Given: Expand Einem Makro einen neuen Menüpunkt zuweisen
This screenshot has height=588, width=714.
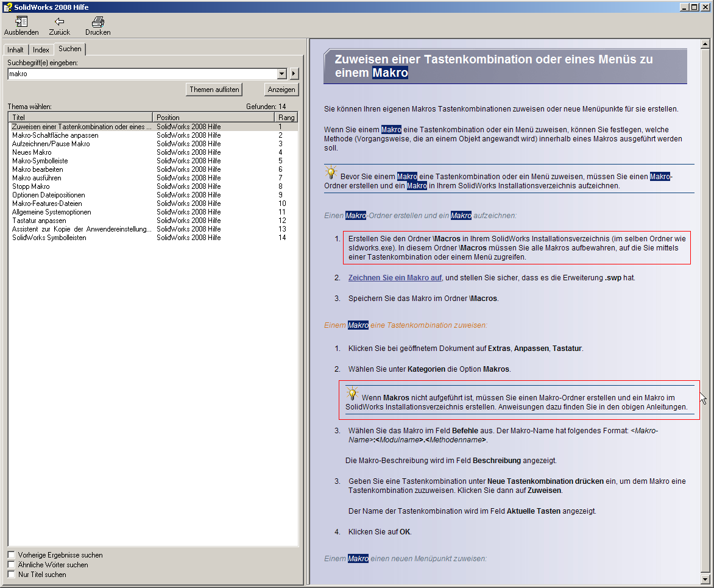Looking at the screenshot, I should [405, 558].
